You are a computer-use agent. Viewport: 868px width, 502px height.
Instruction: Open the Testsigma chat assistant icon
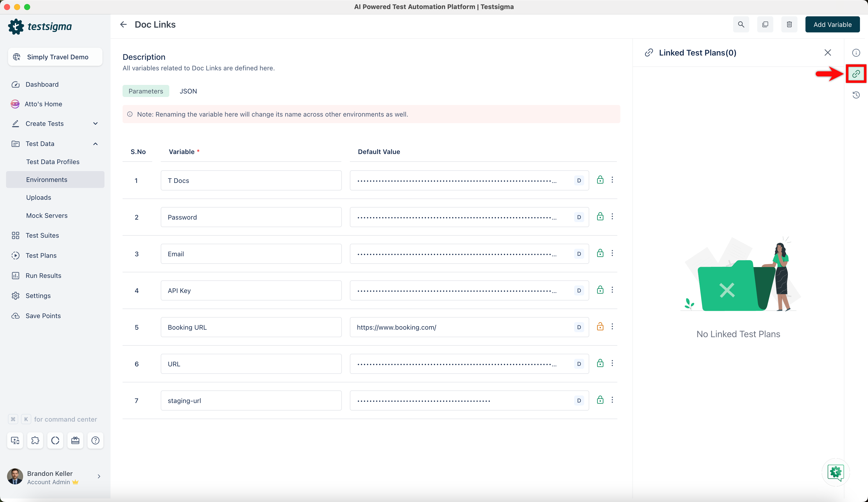(x=836, y=472)
